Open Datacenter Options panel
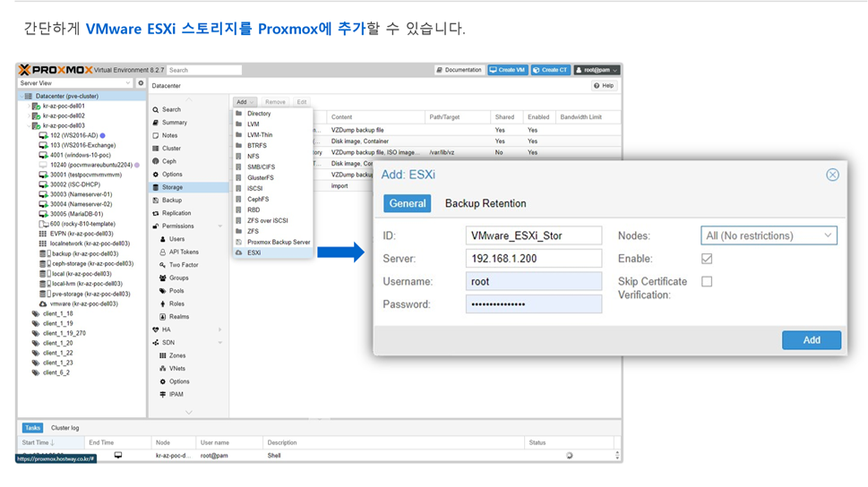The image size is (868, 487). click(x=168, y=175)
